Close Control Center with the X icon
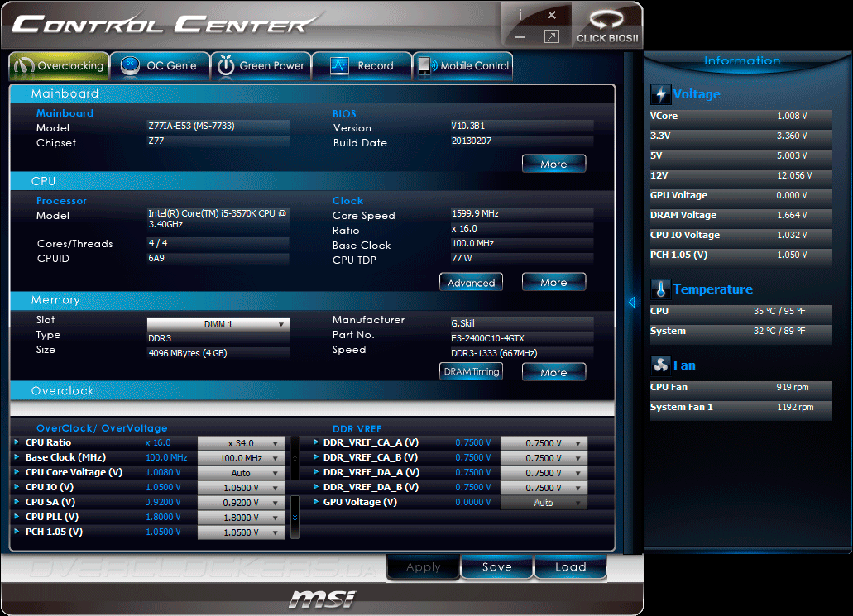853x616 pixels. pyautogui.click(x=552, y=15)
